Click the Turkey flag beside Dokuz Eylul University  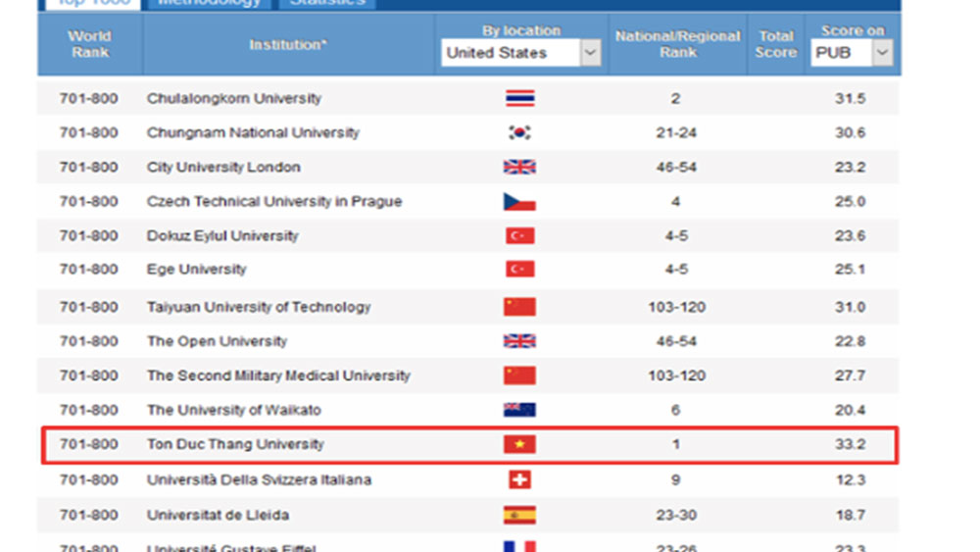tap(519, 235)
